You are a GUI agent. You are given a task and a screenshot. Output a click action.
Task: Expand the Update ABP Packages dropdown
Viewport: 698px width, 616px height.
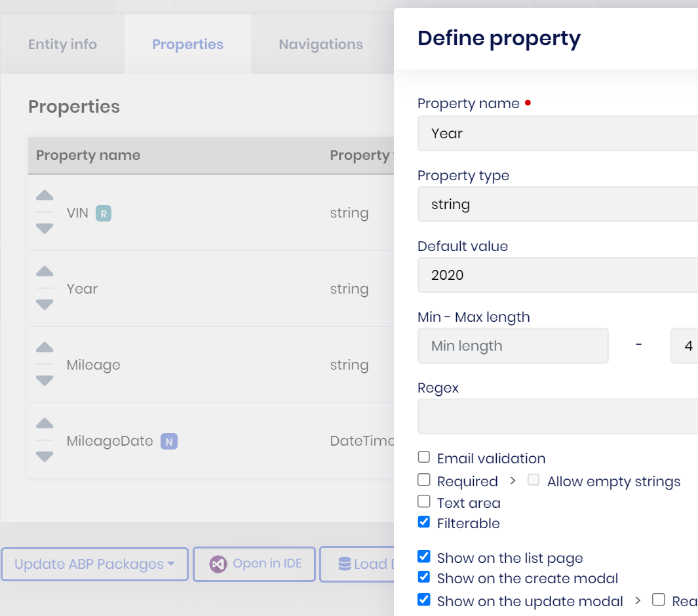pyautogui.click(x=94, y=564)
